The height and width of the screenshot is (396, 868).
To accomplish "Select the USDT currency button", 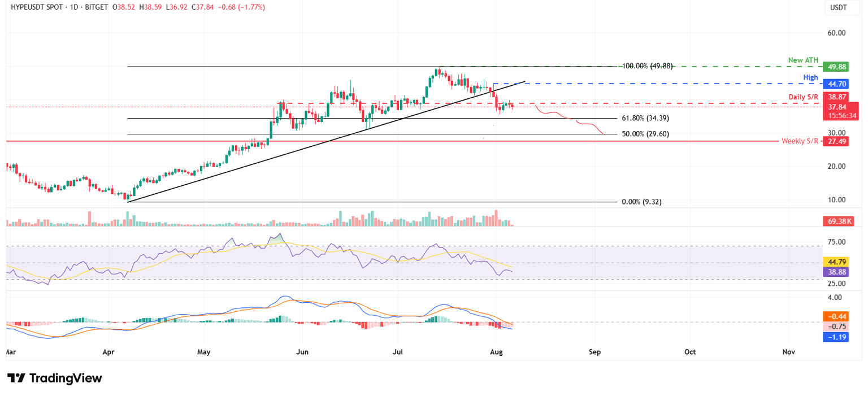I will pos(842,8).
